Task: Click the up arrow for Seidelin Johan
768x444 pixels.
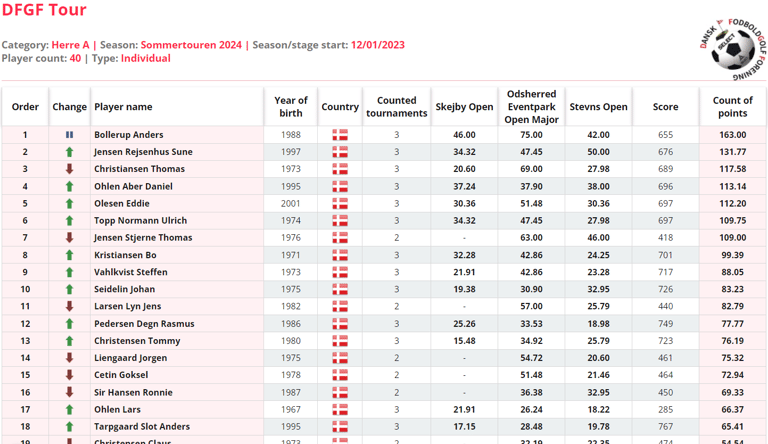Action: 70,289
